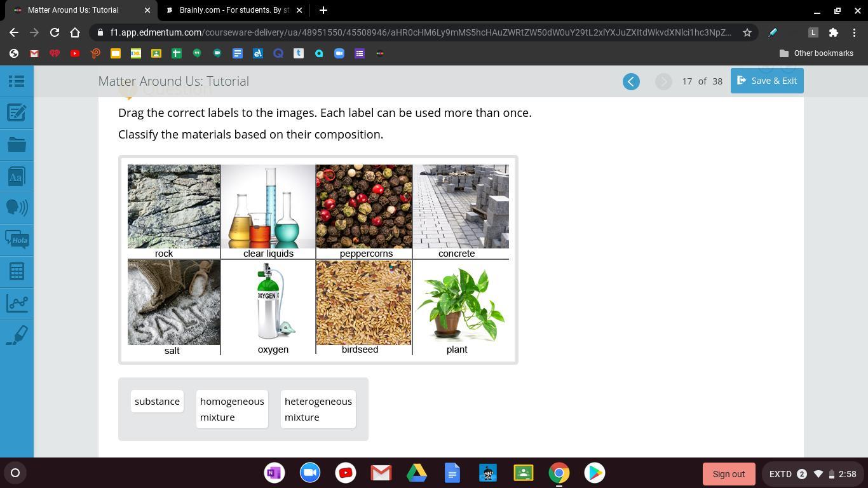Screen dimensions: 868x488
Task: Open the Hola translation tool
Action: tap(17, 240)
